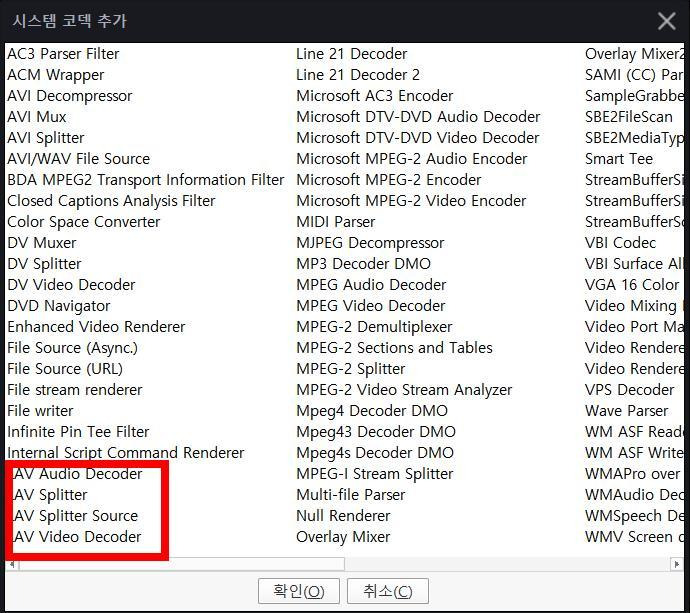Select Infinite Pin Tee Filter

(78, 432)
